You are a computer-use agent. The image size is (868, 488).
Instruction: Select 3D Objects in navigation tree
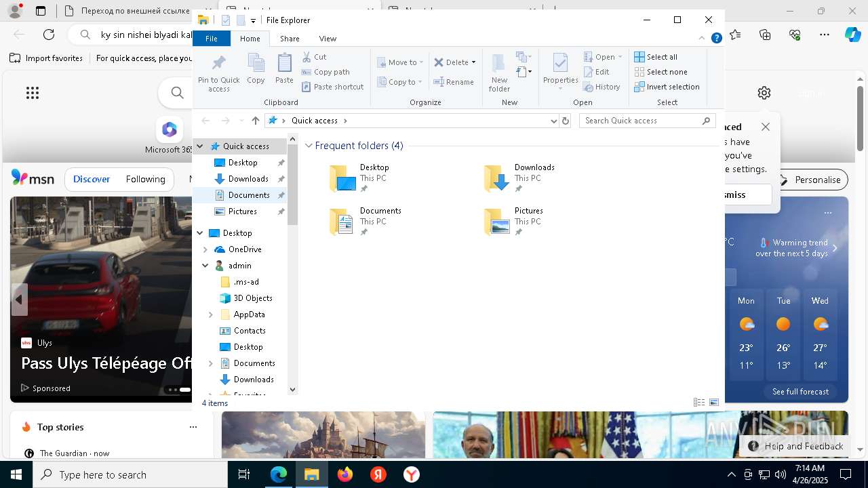[x=246, y=298]
